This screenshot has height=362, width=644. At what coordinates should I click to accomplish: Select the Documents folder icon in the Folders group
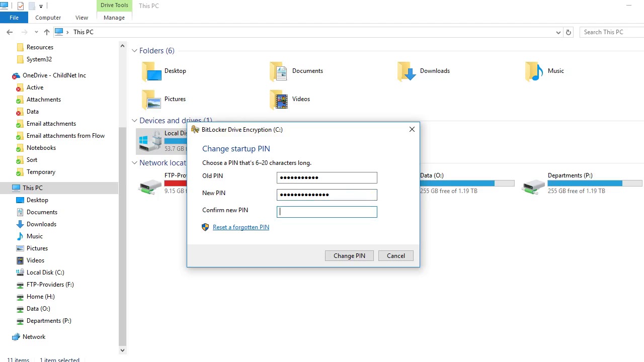(279, 71)
